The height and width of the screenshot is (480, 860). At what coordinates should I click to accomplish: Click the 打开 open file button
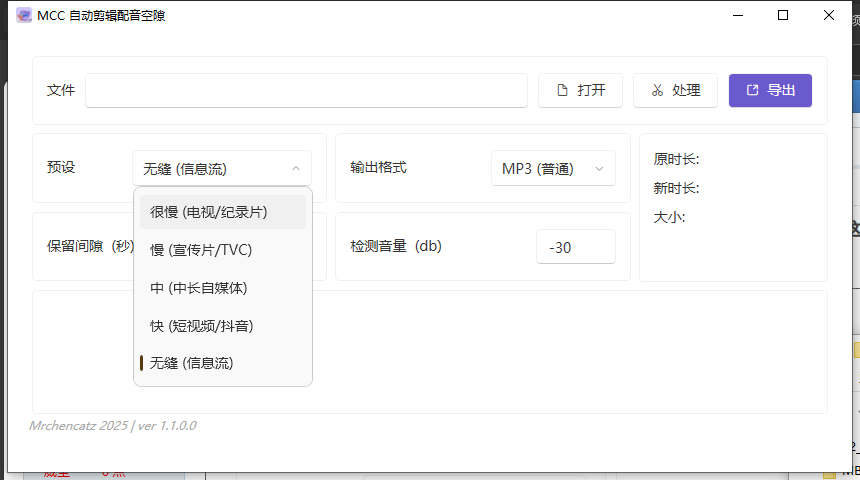580,91
